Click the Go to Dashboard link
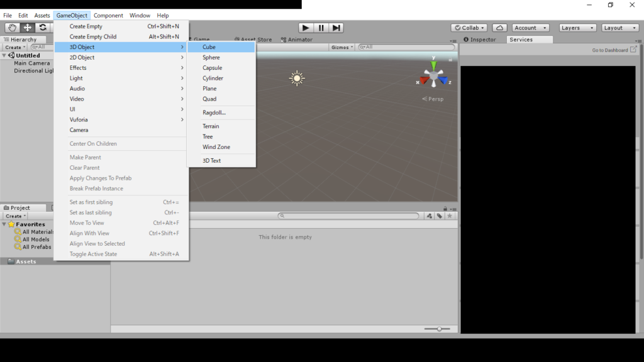Image resolution: width=644 pixels, height=362 pixels. [x=610, y=50]
